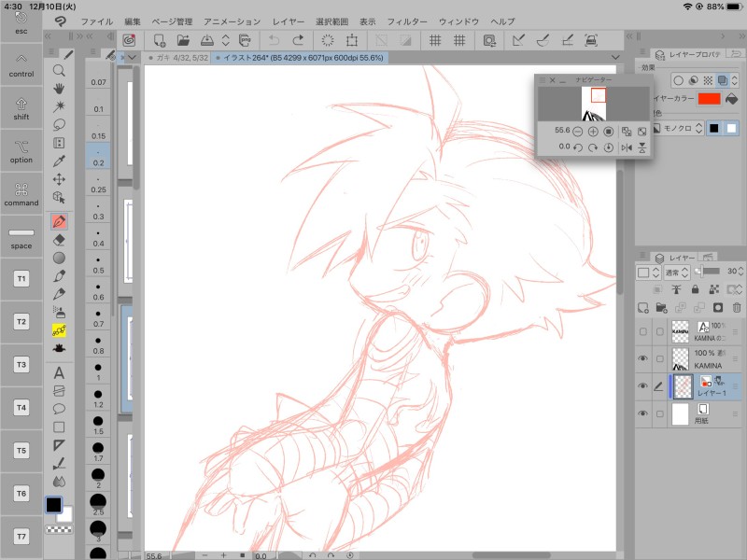The width and height of the screenshot is (747, 560).
Task: Adjust the opacity 30 stepper
Action: [x=740, y=271]
